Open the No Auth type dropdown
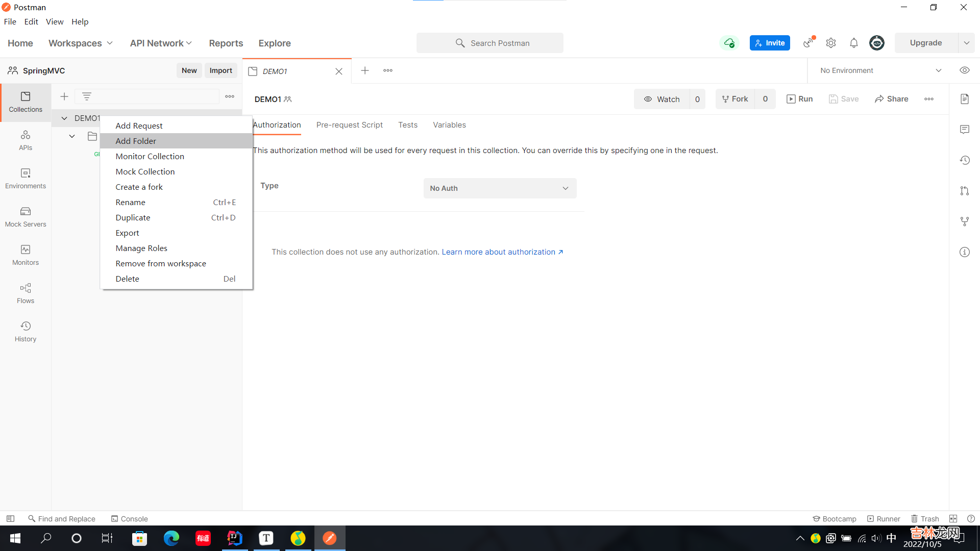This screenshot has width=980, height=551. (x=500, y=188)
